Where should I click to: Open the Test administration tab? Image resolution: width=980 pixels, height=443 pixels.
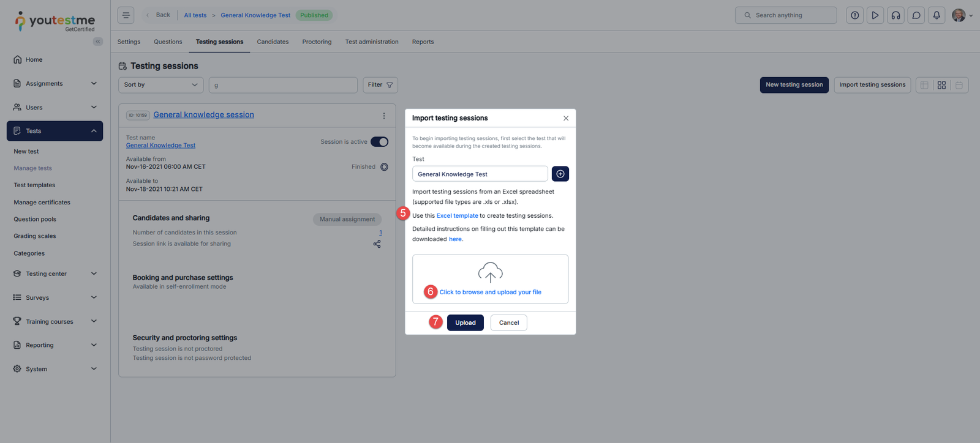click(x=372, y=42)
